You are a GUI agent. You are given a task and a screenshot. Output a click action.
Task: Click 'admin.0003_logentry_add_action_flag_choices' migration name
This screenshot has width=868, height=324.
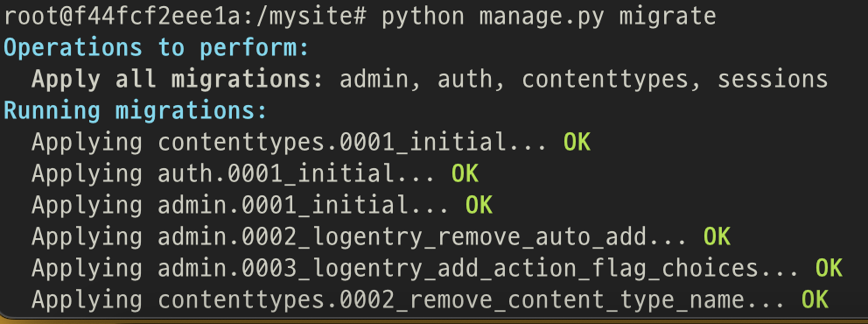(x=458, y=269)
